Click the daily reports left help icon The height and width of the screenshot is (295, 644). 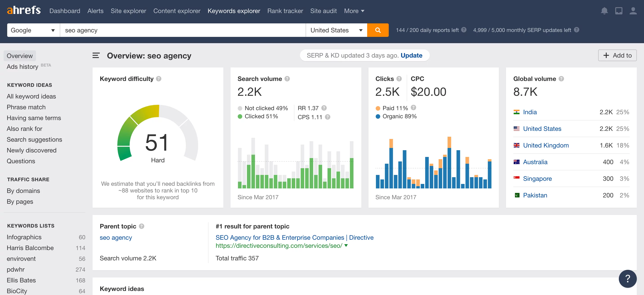click(x=464, y=30)
